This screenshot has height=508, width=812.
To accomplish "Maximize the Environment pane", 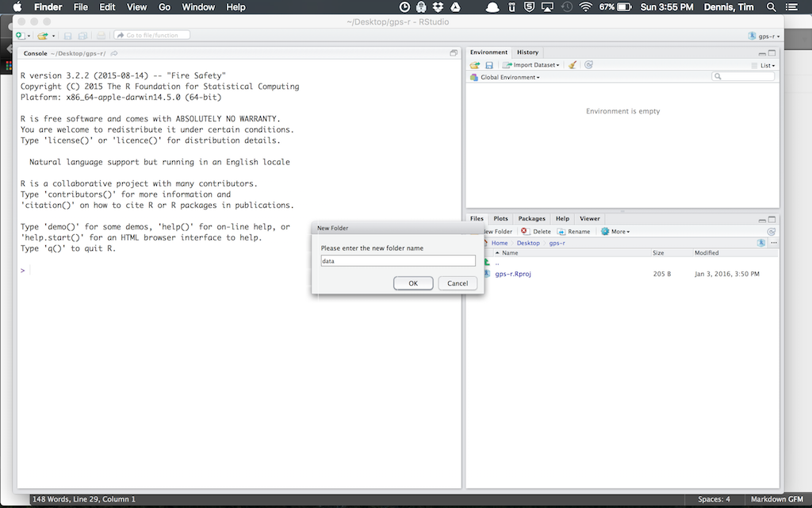I will pyautogui.click(x=772, y=53).
